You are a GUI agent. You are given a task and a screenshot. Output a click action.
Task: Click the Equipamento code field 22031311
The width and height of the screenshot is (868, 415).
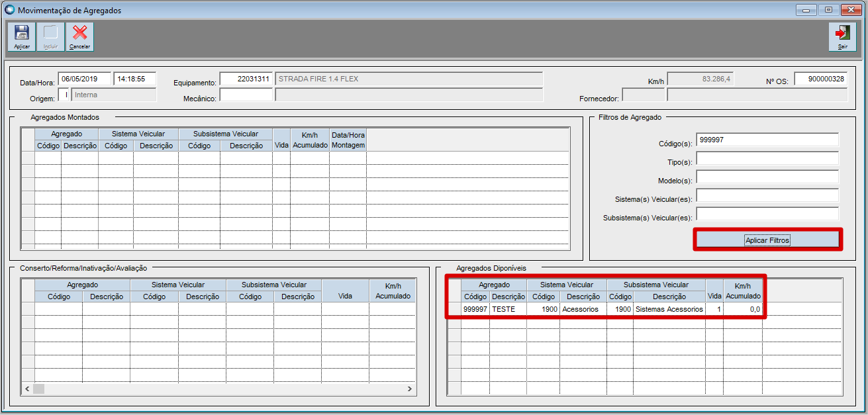[246, 79]
